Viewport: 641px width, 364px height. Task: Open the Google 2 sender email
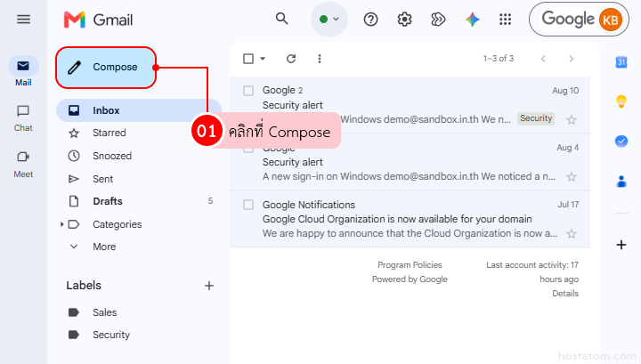[410, 105]
